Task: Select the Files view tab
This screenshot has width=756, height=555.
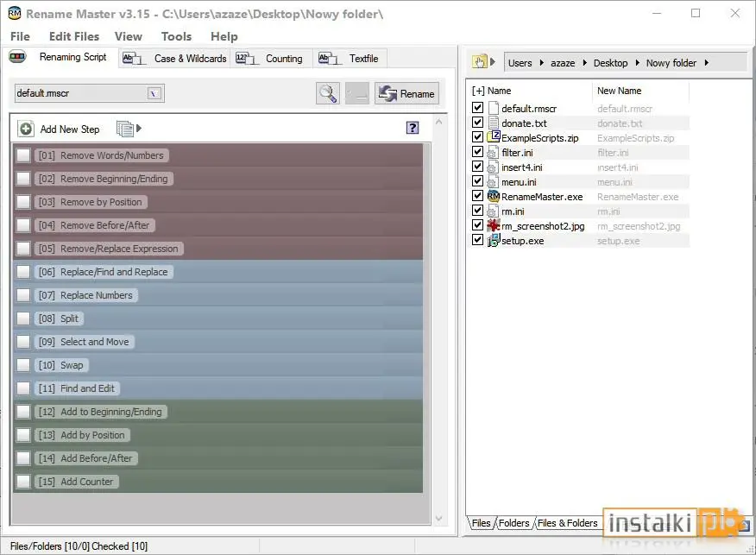Action: 482,523
